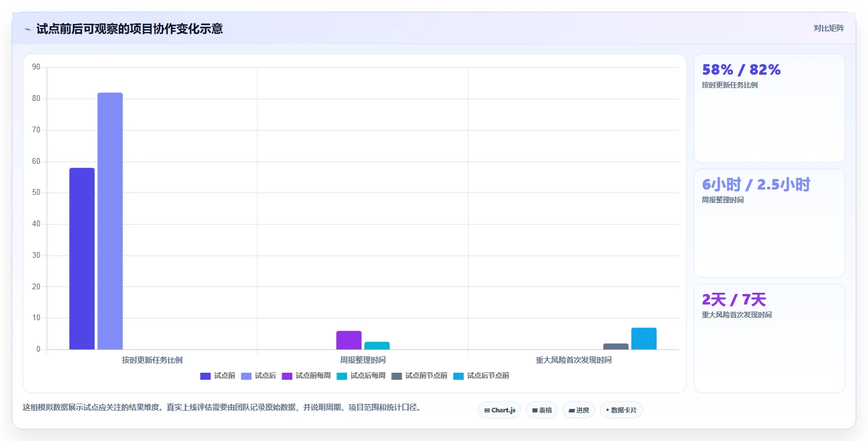
Task: Click the 试点后节点前 legend color swatch
Action: pyautogui.click(x=458, y=376)
